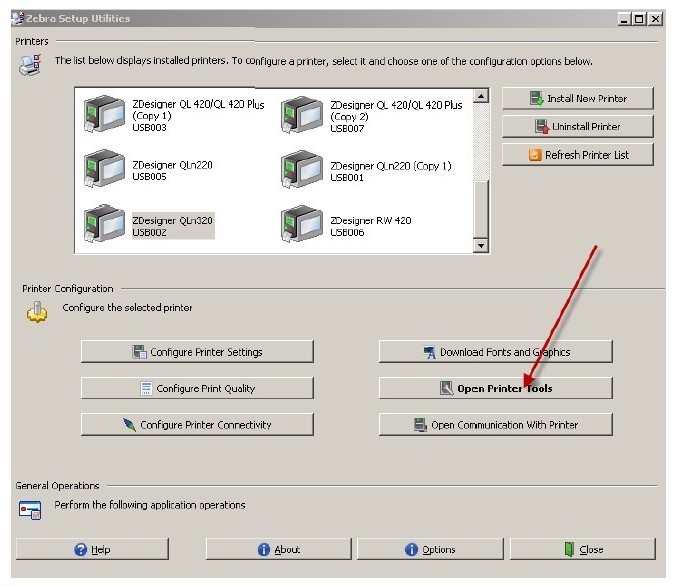
Task: Open Configure Printer Settings
Action: point(197,352)
